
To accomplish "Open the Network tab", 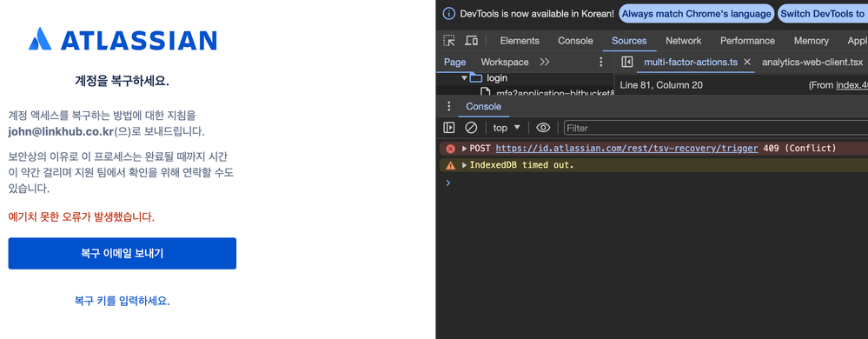I will pyautogui.click(x=683, y=41).
